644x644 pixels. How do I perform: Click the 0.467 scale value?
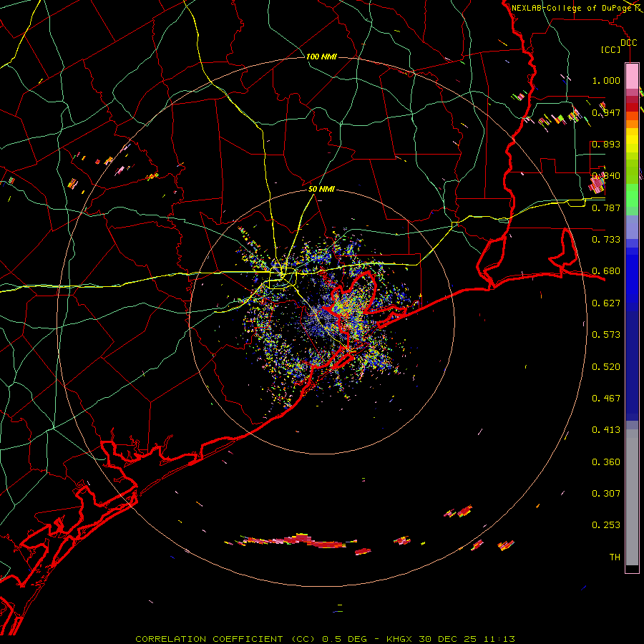coord(606,399)
